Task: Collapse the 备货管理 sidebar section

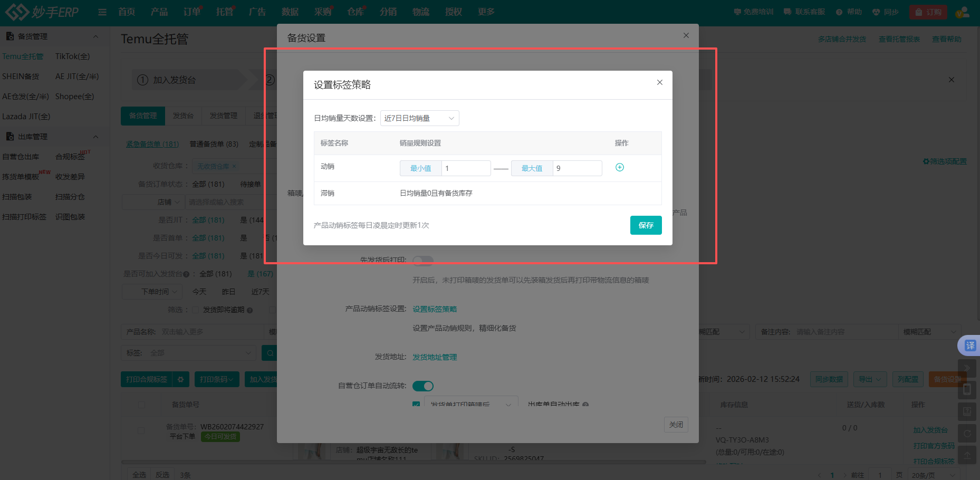Action: [x=95, y=36]
